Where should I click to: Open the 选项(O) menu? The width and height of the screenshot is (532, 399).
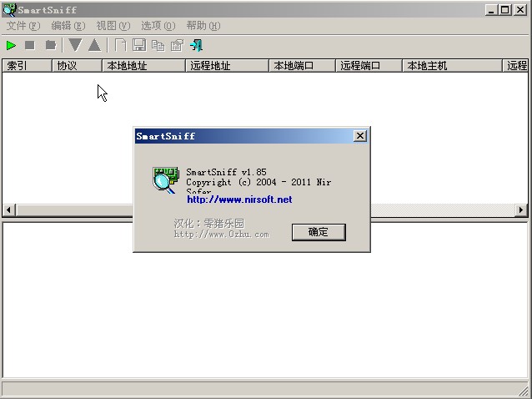pyautogui.click(x=158, y=26)
